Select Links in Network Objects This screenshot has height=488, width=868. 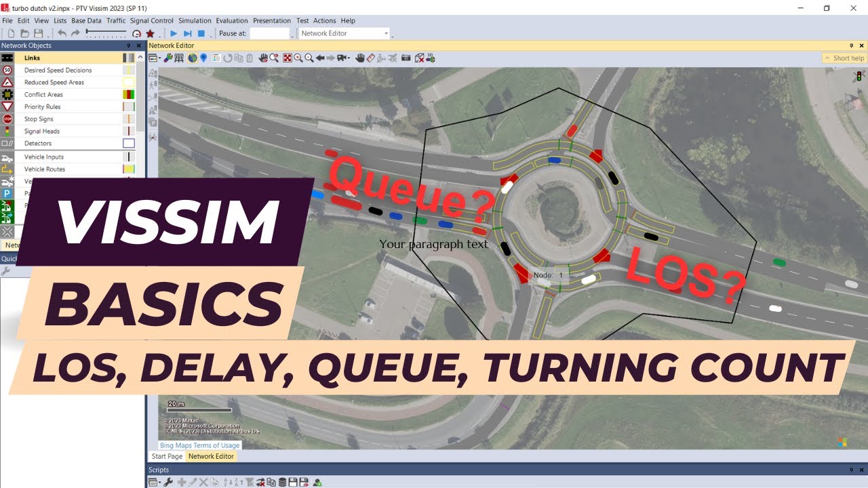pos(68,58)
